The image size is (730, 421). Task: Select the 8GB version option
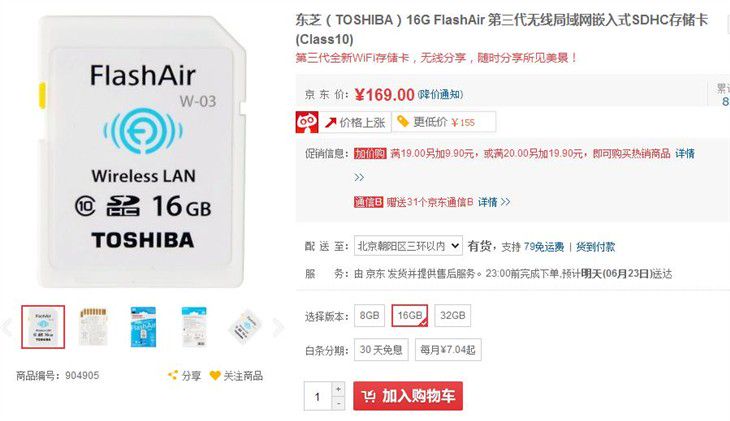coord(369,315)
